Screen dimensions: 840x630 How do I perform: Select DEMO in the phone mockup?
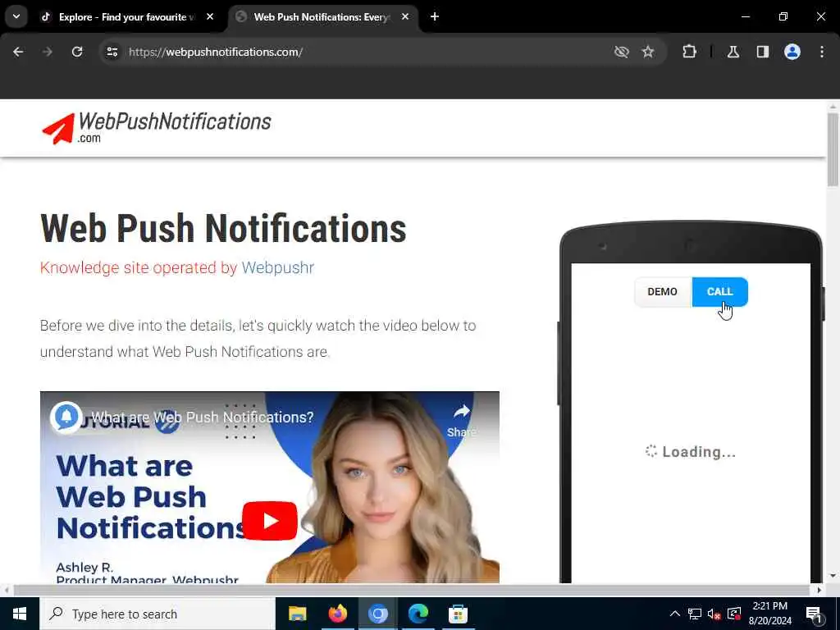tap(663, 292)
